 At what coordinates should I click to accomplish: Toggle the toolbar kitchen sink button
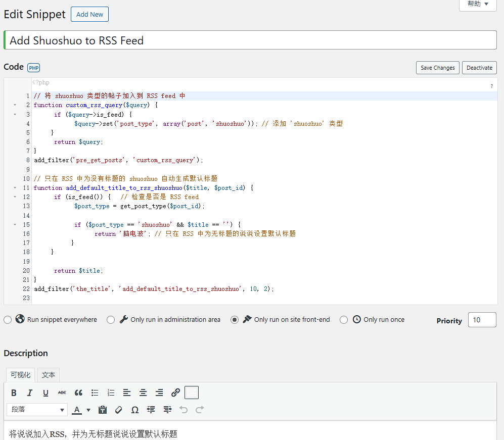tap(192, 393)
